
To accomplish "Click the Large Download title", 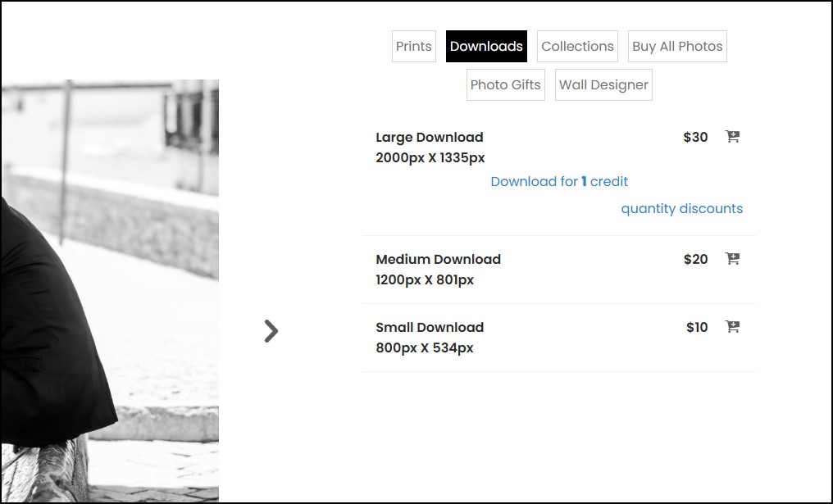I will pyautogui.click(x=430, y=137).
